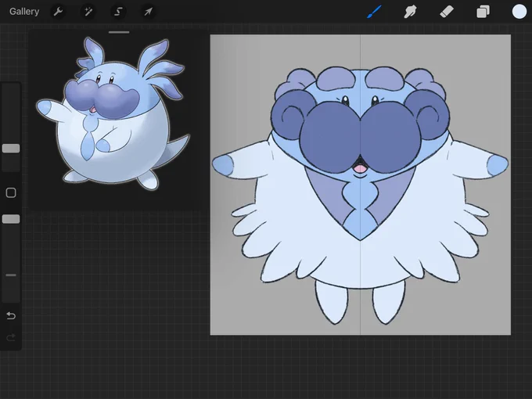Image resolution: width=532 pixels, height=399 pixels.
Task: Select the Brush tool
Action: [x=375, y=12]
